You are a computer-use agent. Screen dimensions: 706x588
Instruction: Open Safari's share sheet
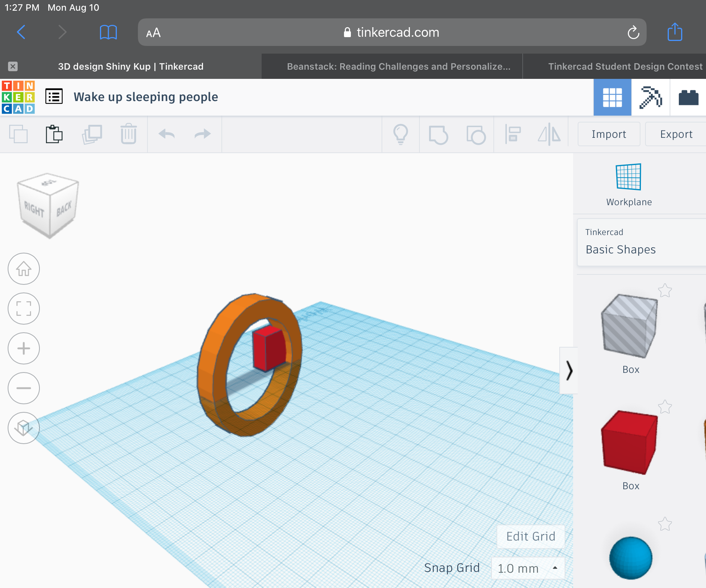pos(675,31)
